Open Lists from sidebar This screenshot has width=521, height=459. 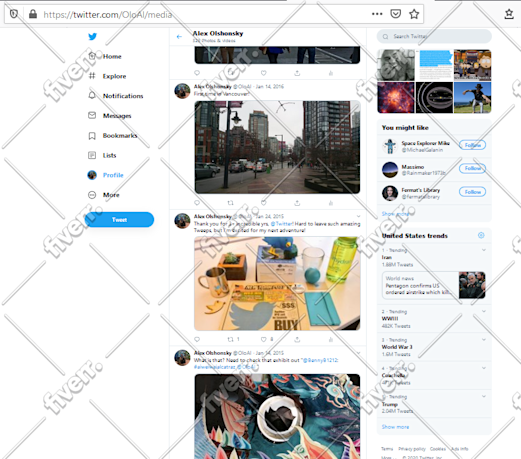(109, 155)
